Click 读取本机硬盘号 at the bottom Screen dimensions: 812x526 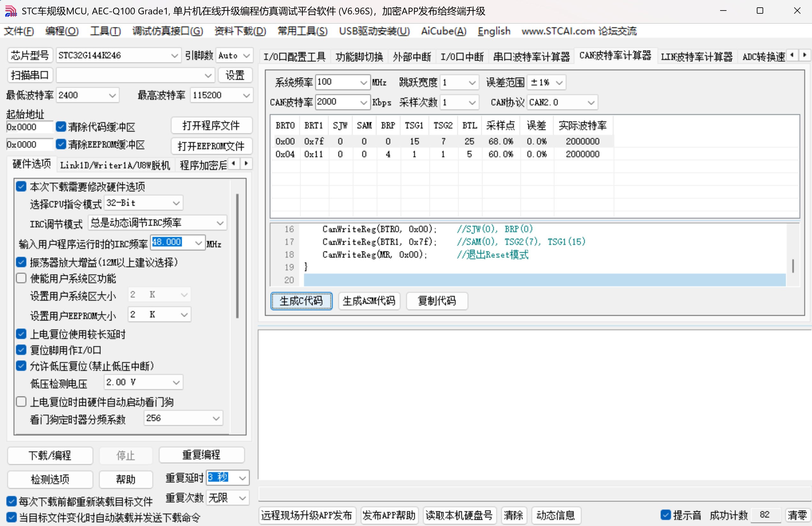(x=459, y=515)
